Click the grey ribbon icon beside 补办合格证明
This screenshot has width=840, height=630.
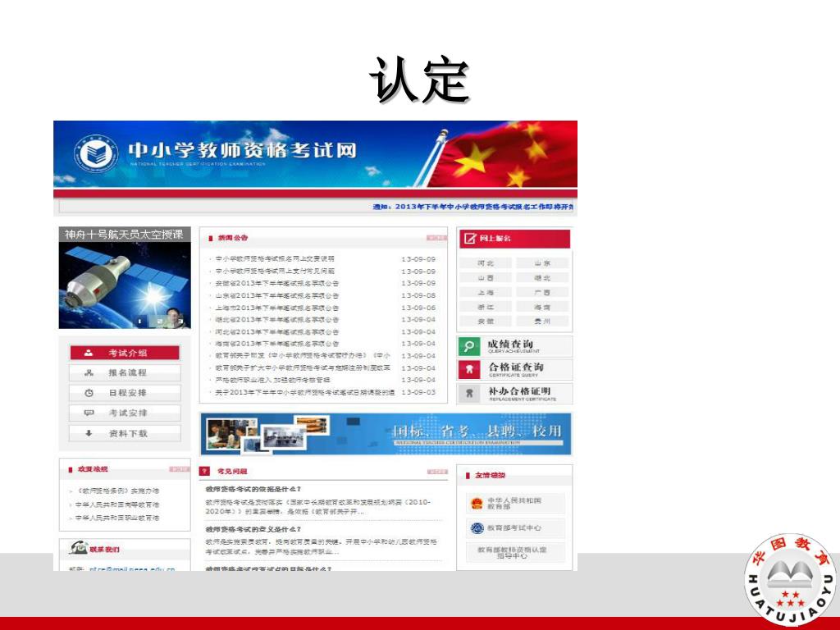(468, 393)
